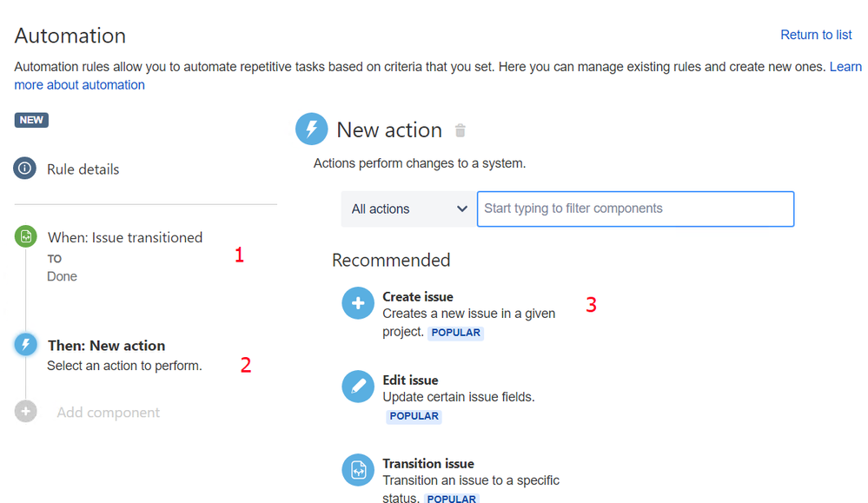Click Add component label
The image size is (868, 503).
[x=109, y=413]
